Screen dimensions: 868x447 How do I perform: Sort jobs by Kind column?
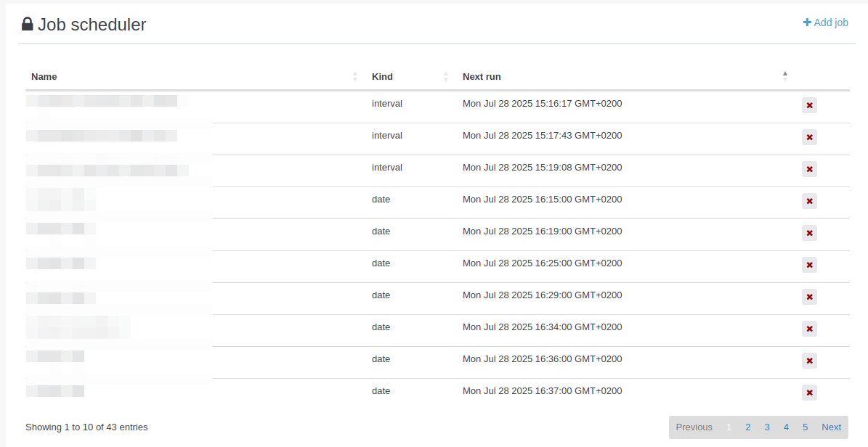click(382, 76)
